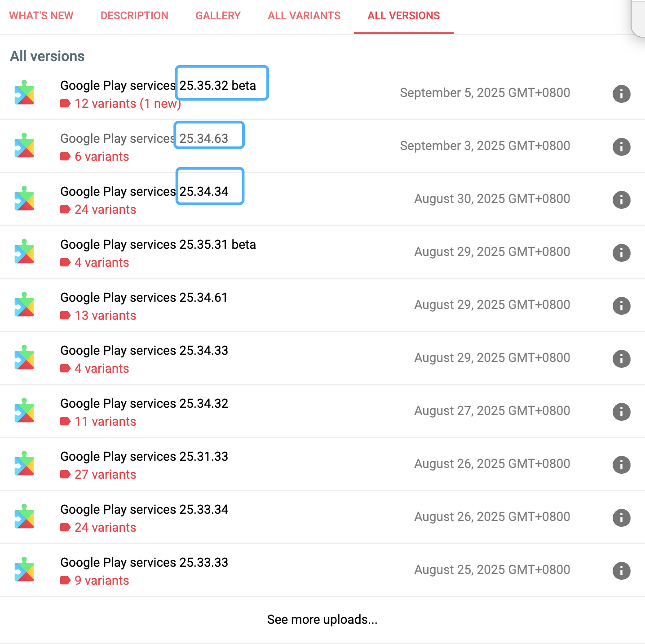Click the All versions heading
This screenshot has width=645, height=644.
pyautogui.click(x=47, y=56)
